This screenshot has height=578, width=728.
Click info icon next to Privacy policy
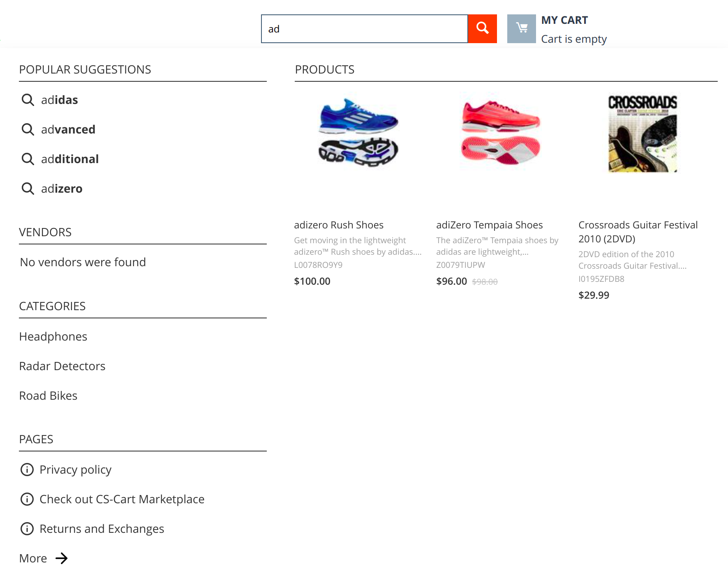tap(27, 470)
